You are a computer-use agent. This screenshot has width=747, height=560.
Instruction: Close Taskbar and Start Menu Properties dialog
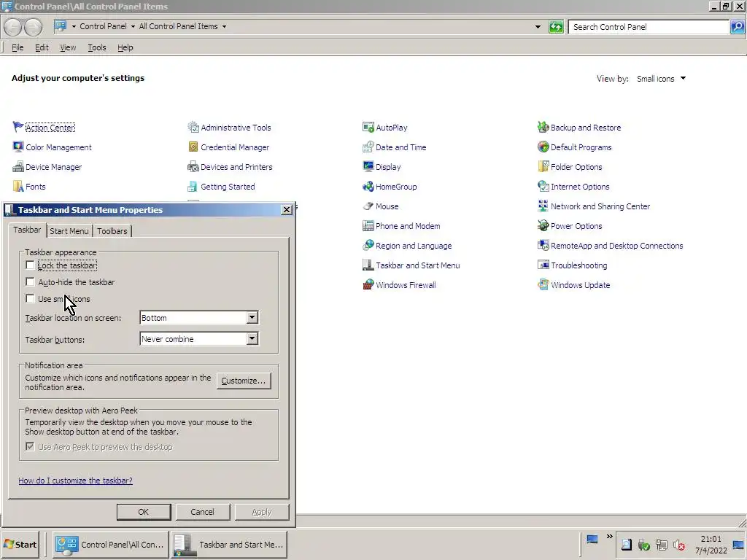click(x=286, y=209)
